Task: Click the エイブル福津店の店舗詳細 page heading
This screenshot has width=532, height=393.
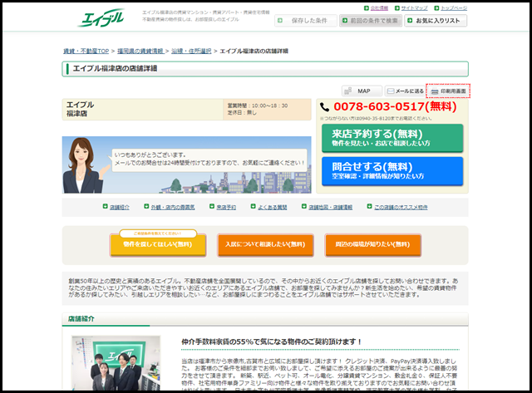Action: point(115,68)
